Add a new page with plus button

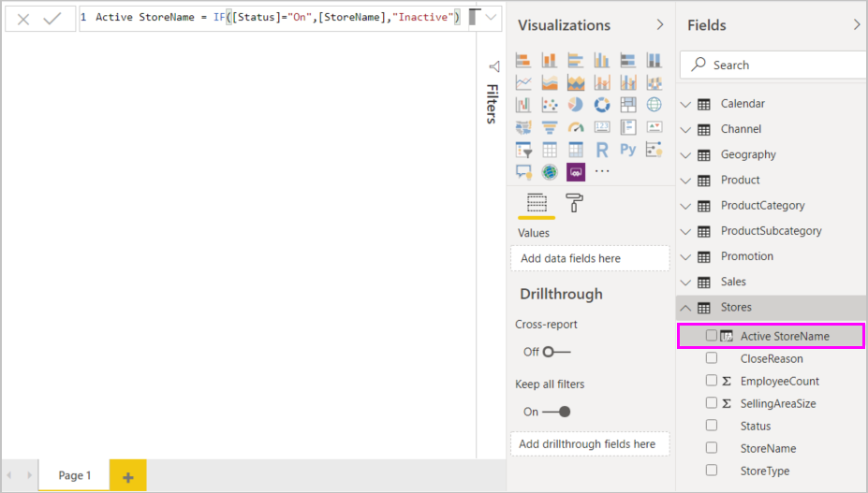pyautogui.click(x=128, y=476)
